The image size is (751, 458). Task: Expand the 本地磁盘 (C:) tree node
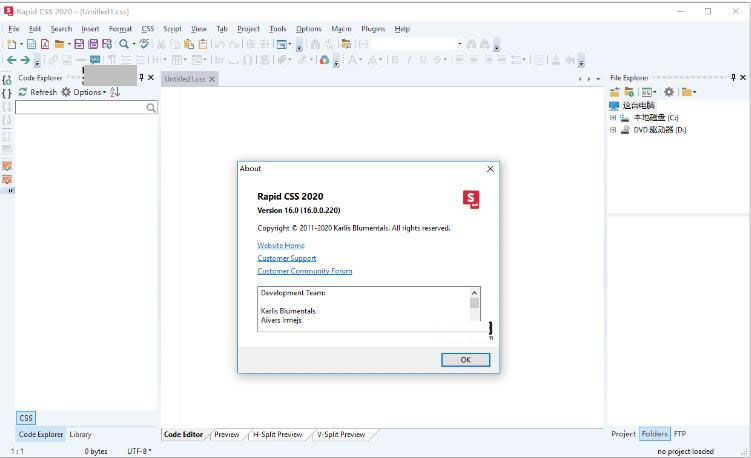click(613, 117)
